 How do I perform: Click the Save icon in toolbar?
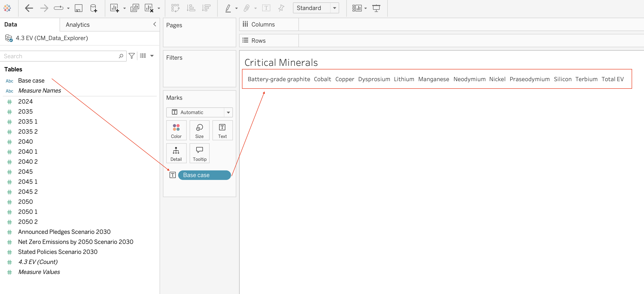(x=79, y=8)
